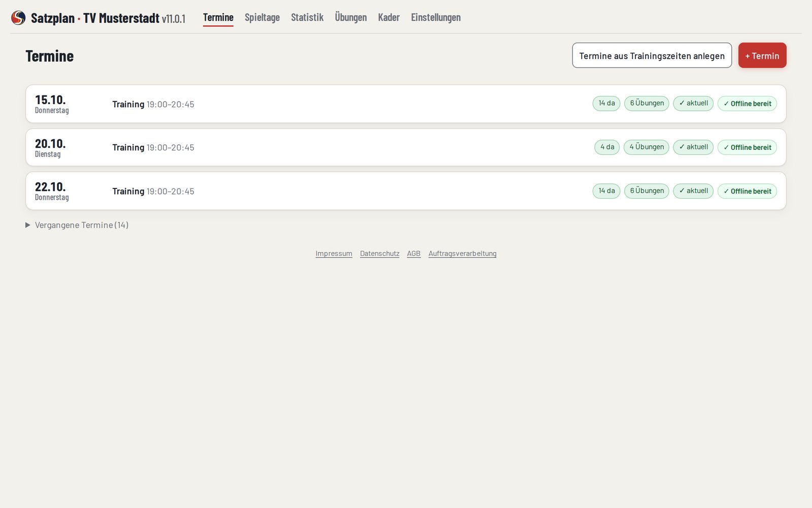Add a new appointment with + Termin
Image resolution: width=812 pixels, height=508 pixels.
pyautogui.click(x=762, y=55)
